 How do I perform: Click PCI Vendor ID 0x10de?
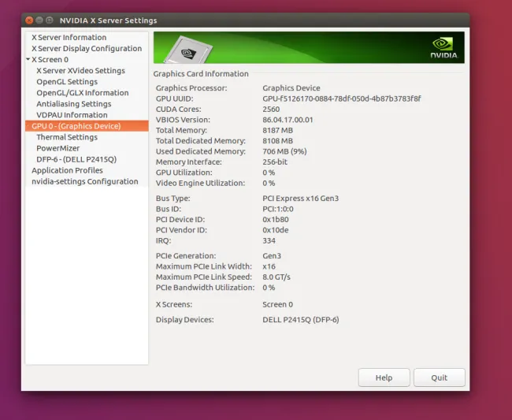[x=276, y=230]
